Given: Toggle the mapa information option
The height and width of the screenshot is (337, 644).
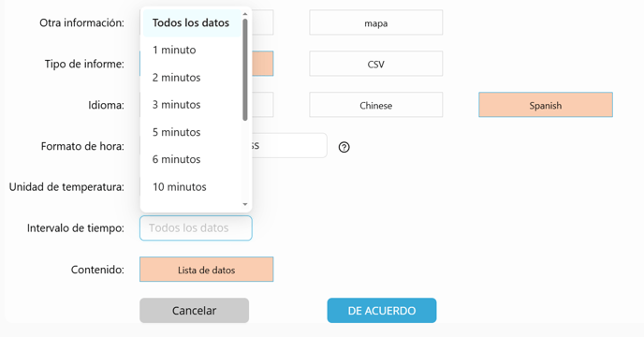Looking at the screenshot, I should click(x=375, y=22).
